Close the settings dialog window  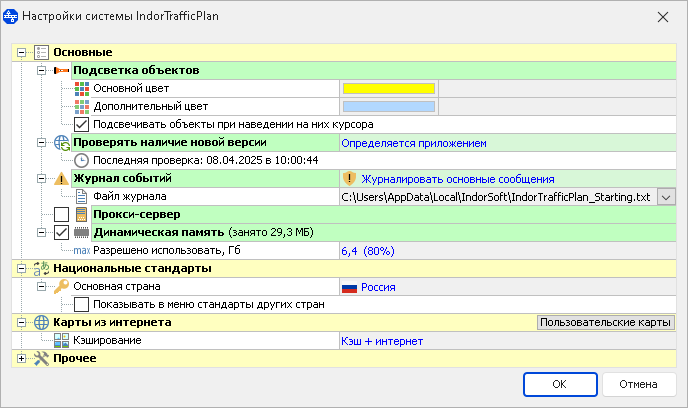pyautogui.click(x=663, y=17)
